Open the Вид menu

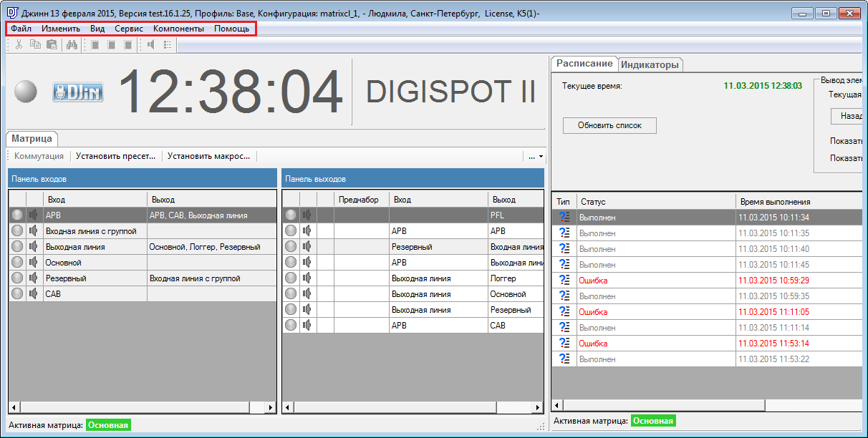pos(97,29)
